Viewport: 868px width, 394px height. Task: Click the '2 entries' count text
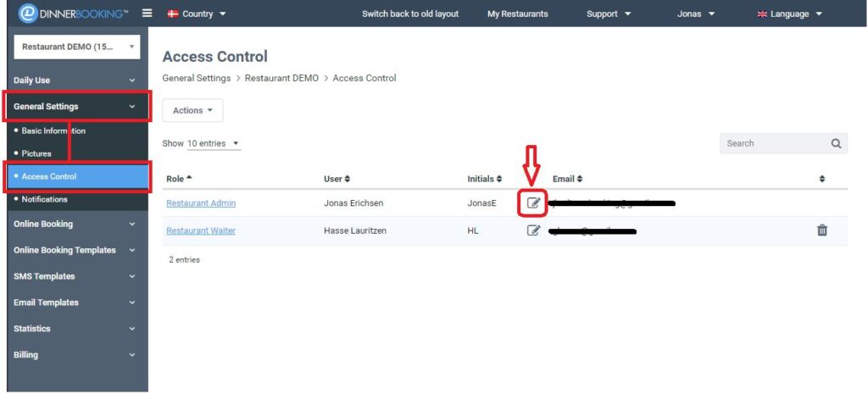pyautogui.click(x=184, y=259)
